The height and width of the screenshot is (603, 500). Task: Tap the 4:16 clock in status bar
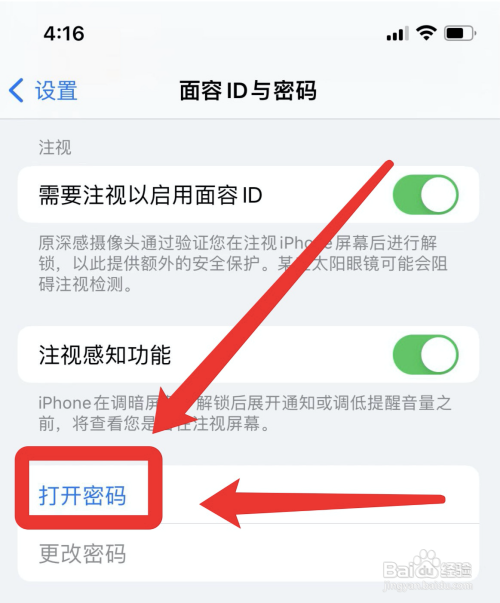pyautogui.click(x=64, y=33)
